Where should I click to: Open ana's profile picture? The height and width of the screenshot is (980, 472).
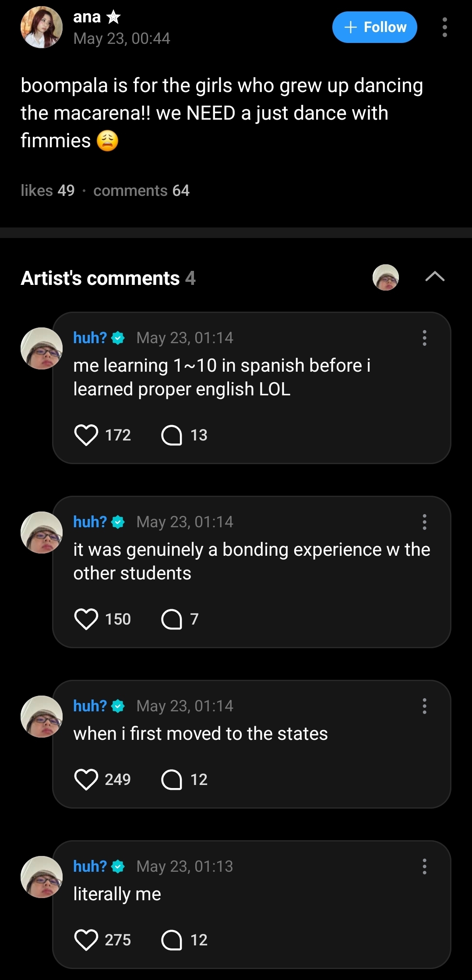pyautogui.click(x=42, y=27)
